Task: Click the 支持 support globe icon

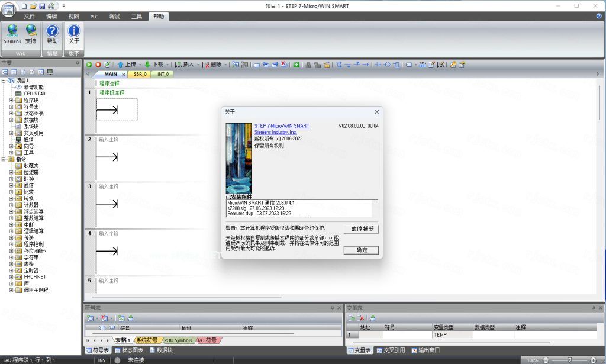Action: [x=31, y=34]
